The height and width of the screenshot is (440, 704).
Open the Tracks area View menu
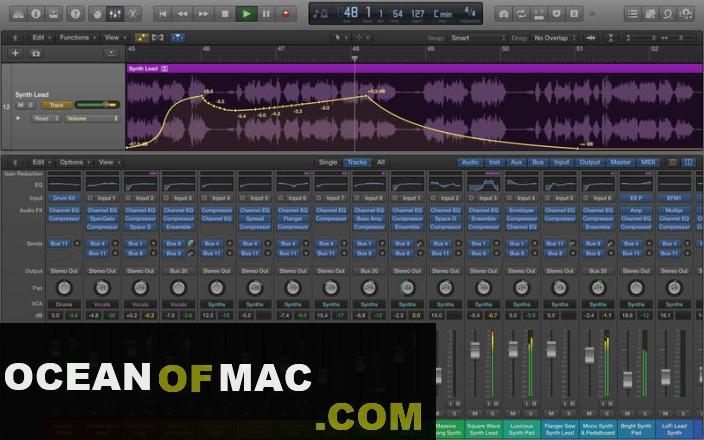pos(115,38)
